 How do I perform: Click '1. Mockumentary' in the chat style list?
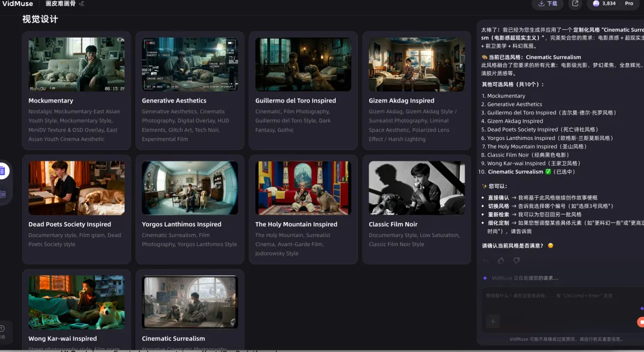(503, 95)
